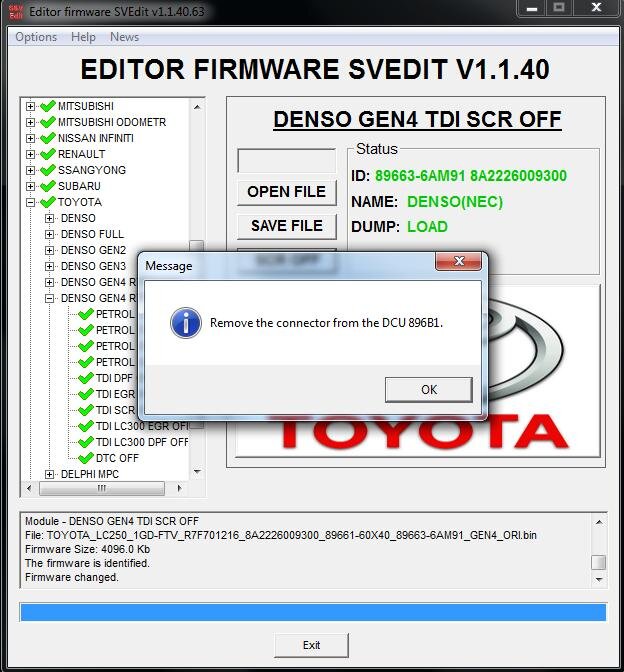Select the TDI LC300 EGR OFF item
This screenshot has height=672, width=624.
[142, 426]
